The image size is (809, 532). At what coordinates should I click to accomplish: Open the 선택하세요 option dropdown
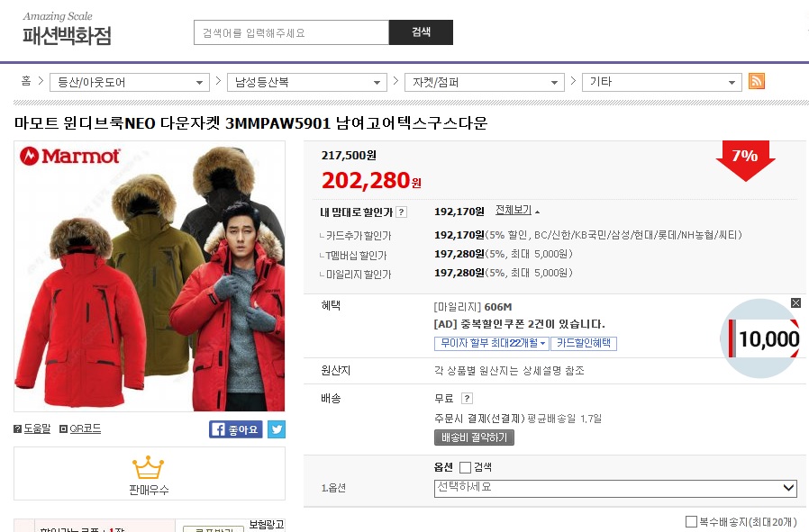[615, 488]
